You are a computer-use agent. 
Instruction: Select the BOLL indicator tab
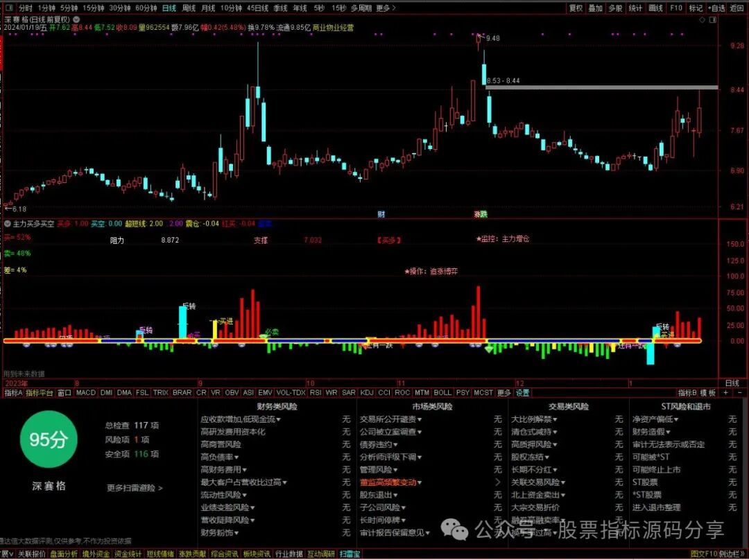(x=442, y=392)
